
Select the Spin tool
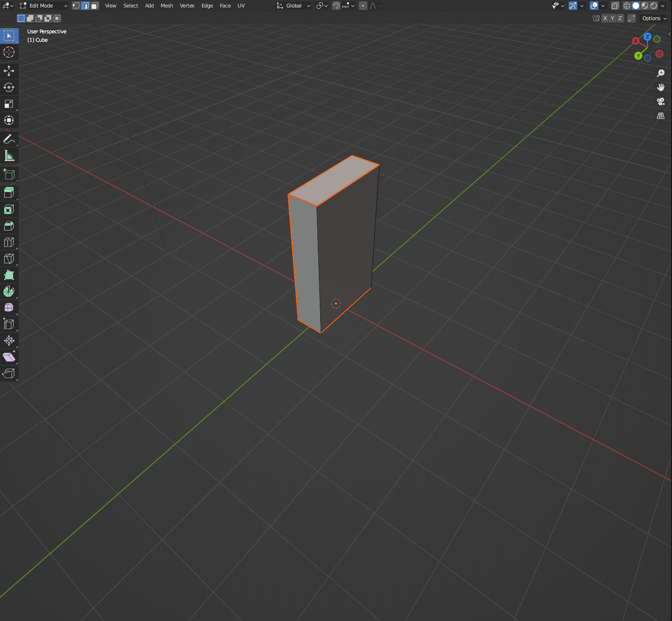point(9,291)
